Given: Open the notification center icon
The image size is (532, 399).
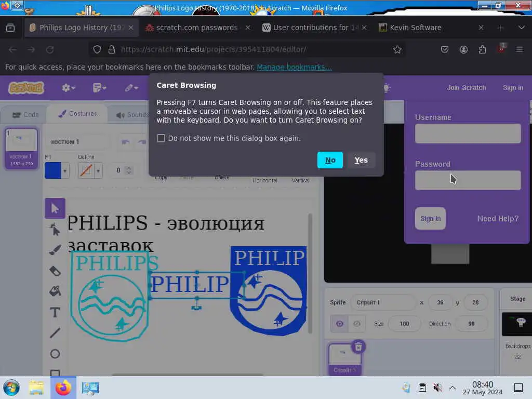Looking at the screenshot, I should coord(518,388).
